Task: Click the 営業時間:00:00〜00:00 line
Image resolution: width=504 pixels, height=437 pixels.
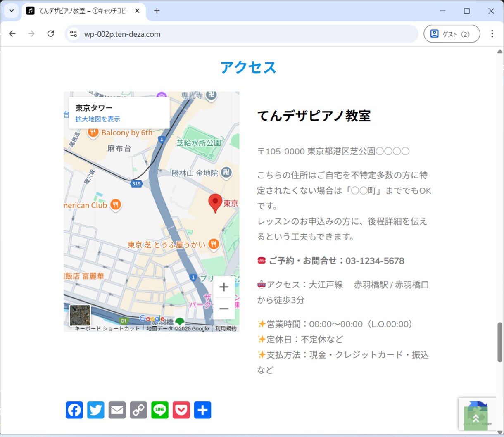Action: (x=335, y=324)
